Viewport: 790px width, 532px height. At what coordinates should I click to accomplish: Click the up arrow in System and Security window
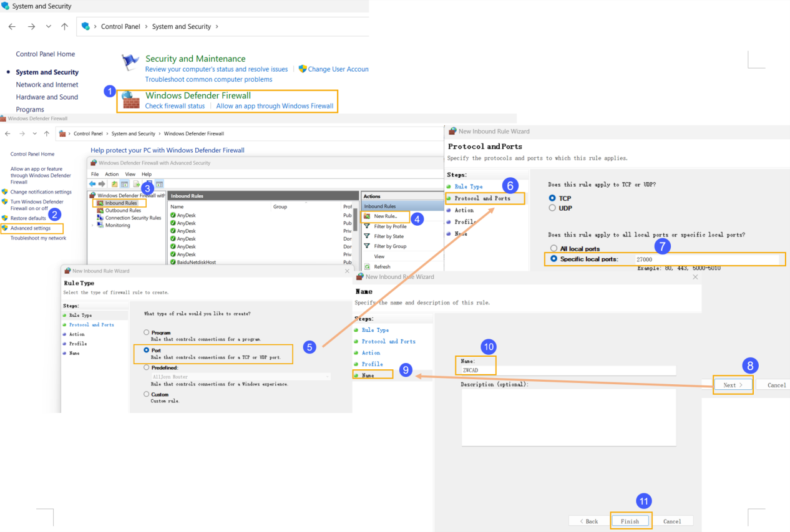(64, 27)
